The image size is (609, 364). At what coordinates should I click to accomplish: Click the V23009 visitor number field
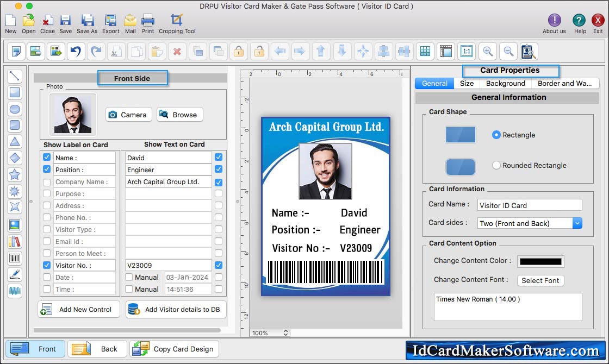pyautogui.click(x=168, y=265)
